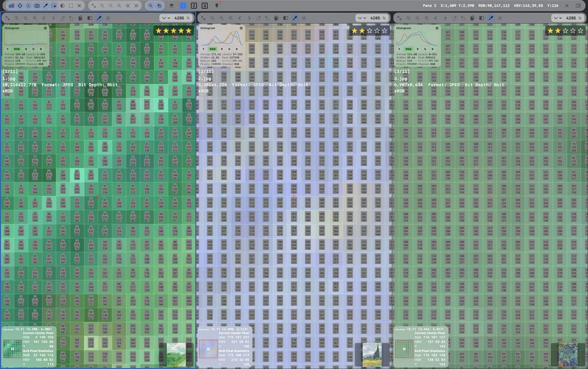Click the half-circle contrast icon
588x369 pixels.
(62, 6)
